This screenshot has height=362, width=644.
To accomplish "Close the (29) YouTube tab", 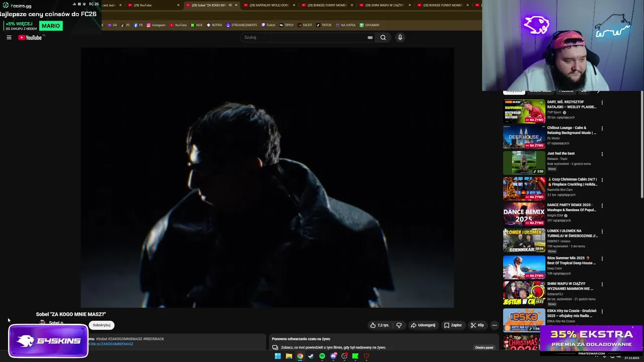I will pyautogui.click(x=178, y=5).
